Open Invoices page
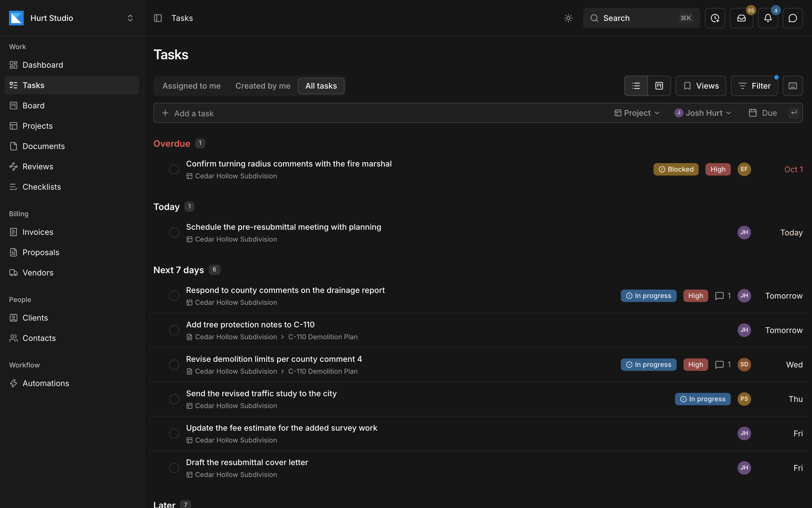The height and width of the screenshot is (508, 812). (x=71, y=232)
